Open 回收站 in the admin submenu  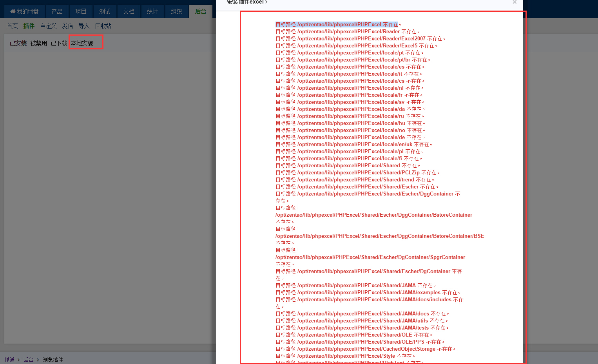pos(103,26)
